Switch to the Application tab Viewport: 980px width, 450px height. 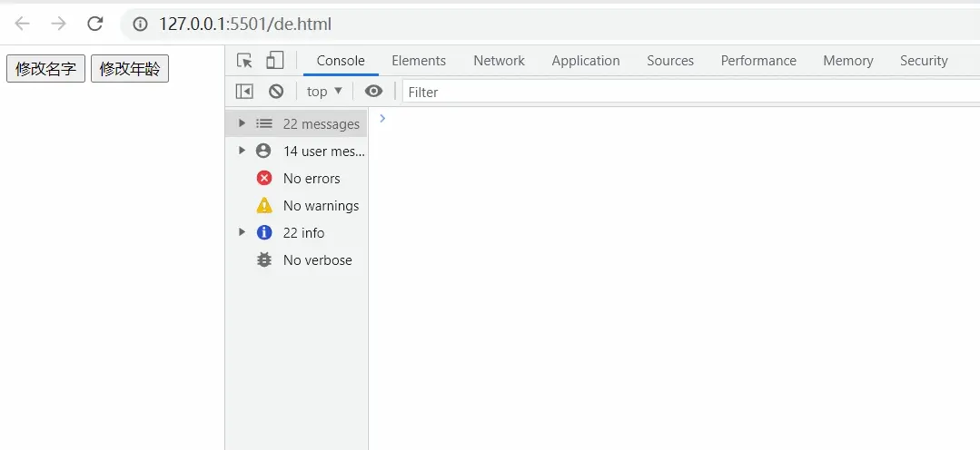point(586,61)
